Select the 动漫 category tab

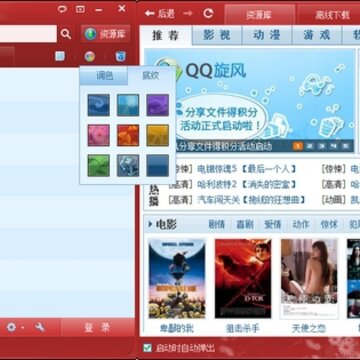click(267, 35)
